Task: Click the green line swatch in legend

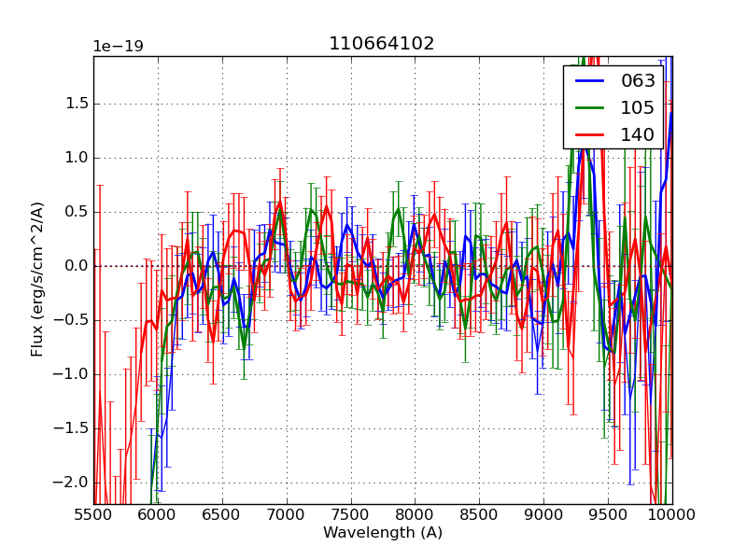Action: pyautogui.click(x=588, y=108)
